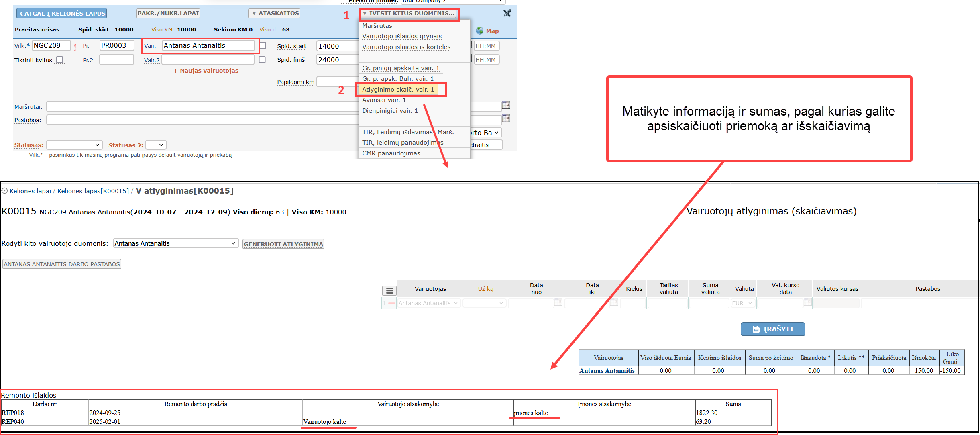Viewport: 980px width, 435px height.
Task: Open the Data iki calendar picker icon
Action: [614, 302]
